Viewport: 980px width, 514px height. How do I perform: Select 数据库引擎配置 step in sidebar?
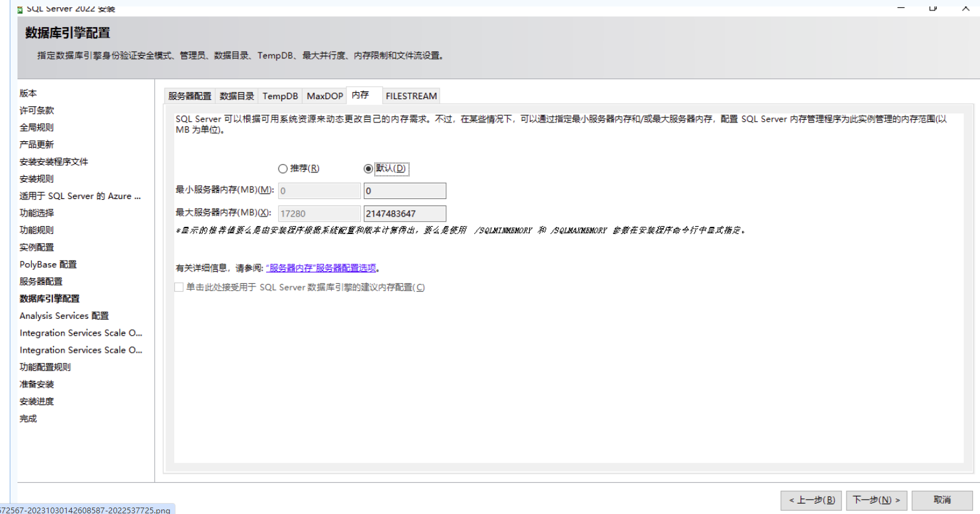tap(50, 299)
